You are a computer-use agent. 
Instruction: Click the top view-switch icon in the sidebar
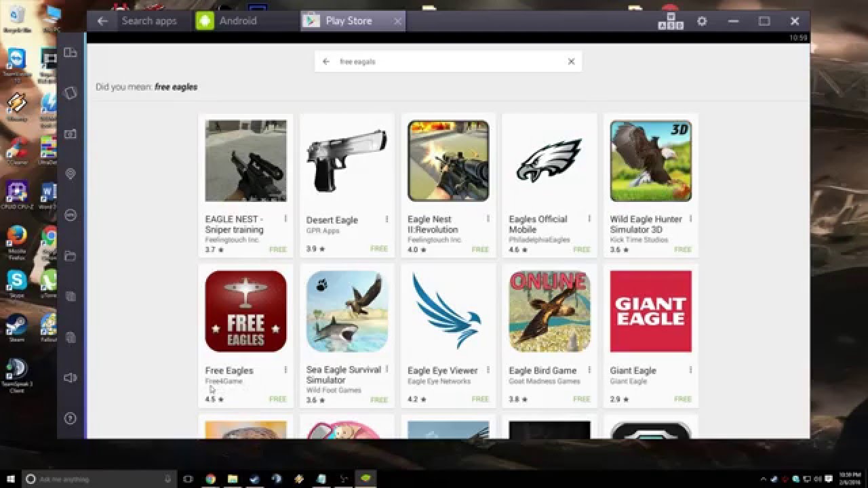click(70, 52)
